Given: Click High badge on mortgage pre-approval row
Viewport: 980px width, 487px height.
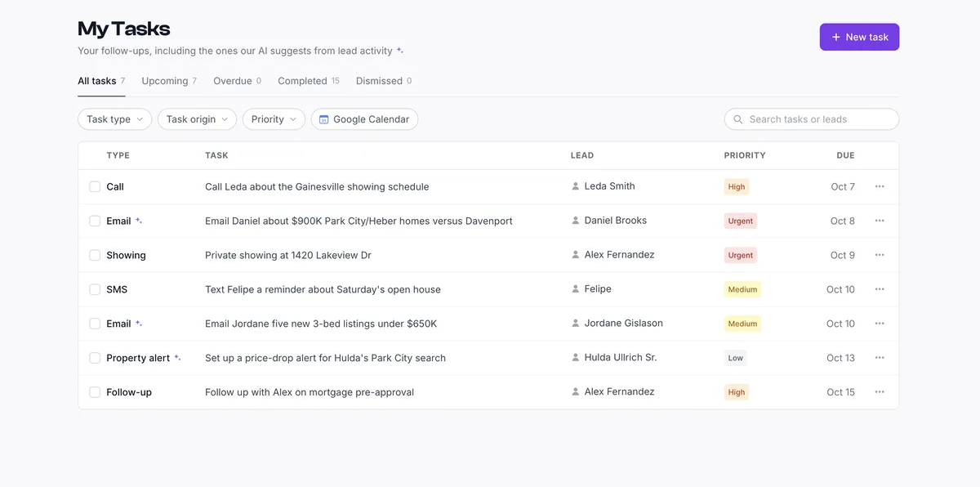Looking at the screenshot, I should pyautogui.click(x=737, y=392).
